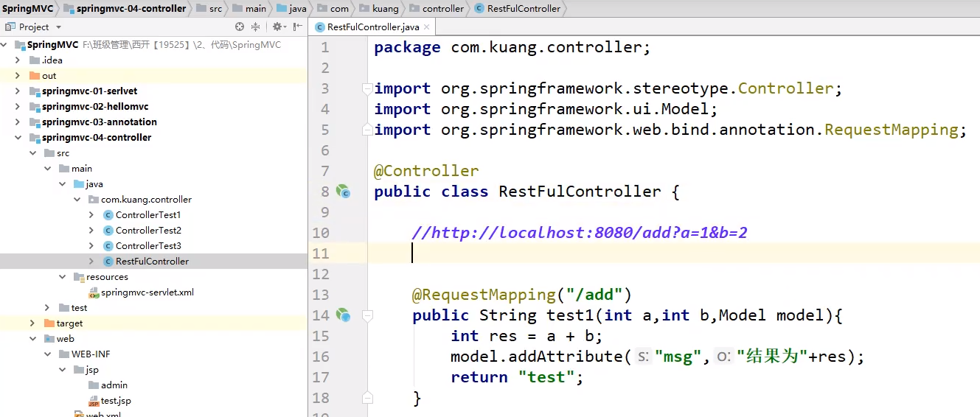Screen dimensions: 980x417
Task: Click the orange out folder icon
Action: 35,76
